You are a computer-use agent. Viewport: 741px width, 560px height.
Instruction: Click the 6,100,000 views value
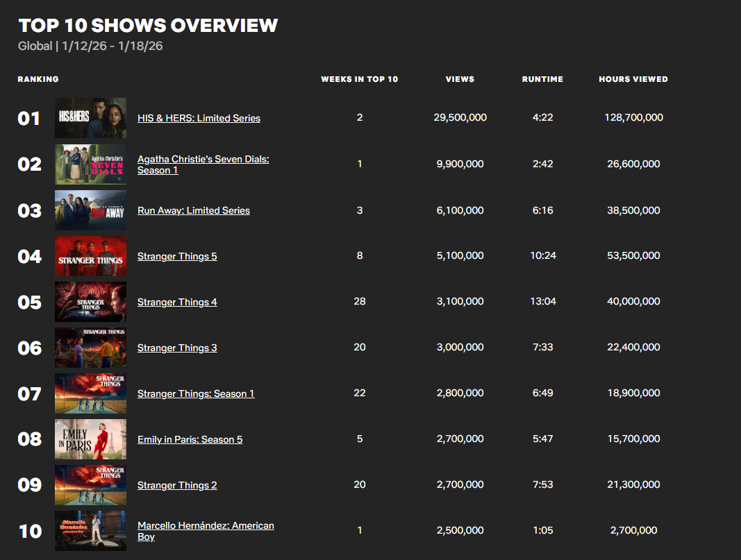pos(460,210)
